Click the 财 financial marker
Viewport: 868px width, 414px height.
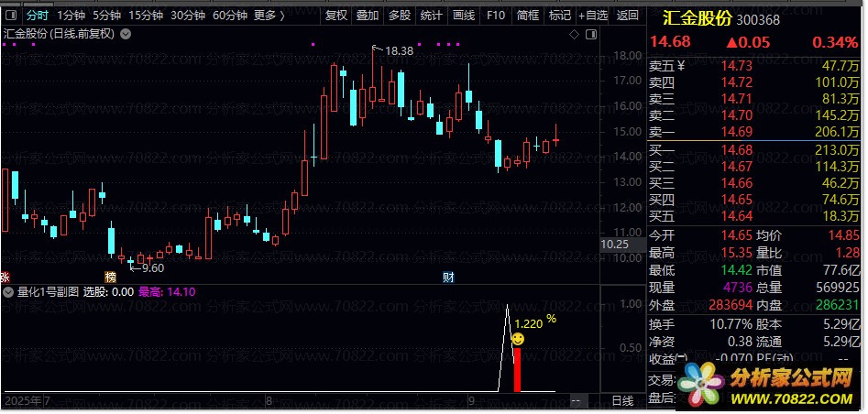[448, 277]
